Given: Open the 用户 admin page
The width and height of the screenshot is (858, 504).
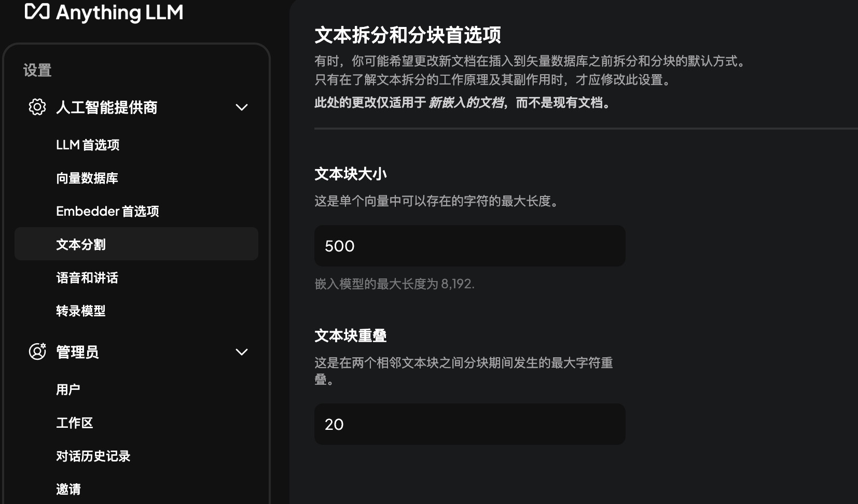Looking at the screenshot, I should [x=68, y=389].
